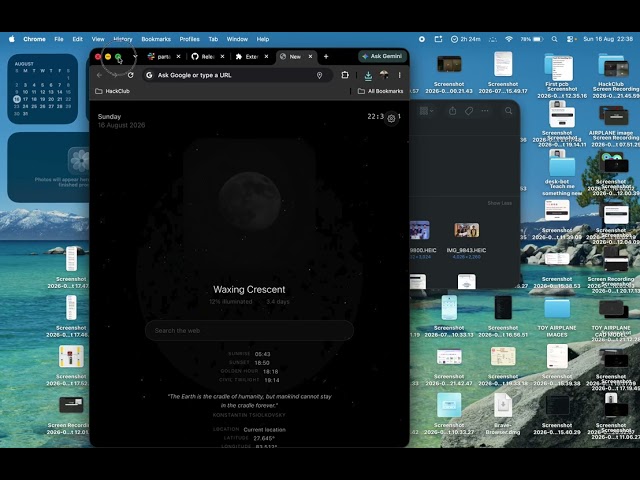Open Finder window more actions ellipsis

485,111
